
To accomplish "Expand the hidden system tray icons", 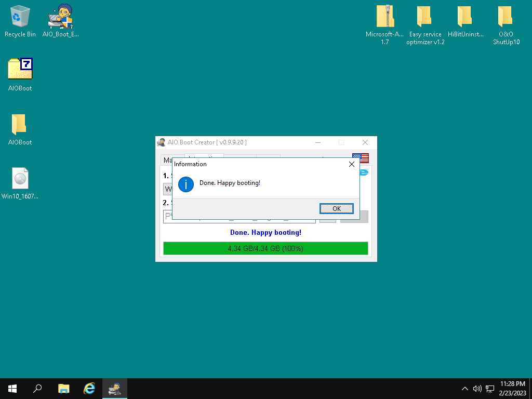I will tap(465, 389).
